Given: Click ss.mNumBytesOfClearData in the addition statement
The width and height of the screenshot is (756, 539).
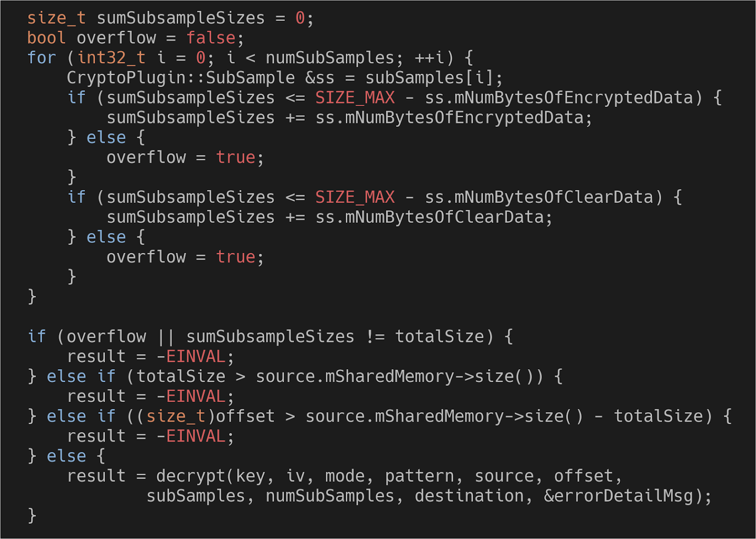Looking at the screenshot, I should click(429, 217).
